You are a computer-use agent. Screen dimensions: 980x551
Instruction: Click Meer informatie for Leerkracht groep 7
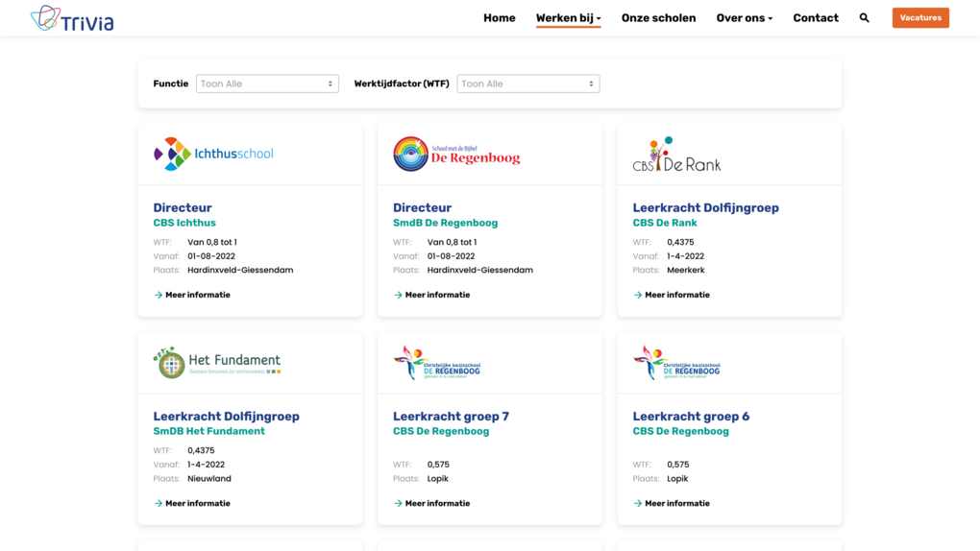(437, 503)
